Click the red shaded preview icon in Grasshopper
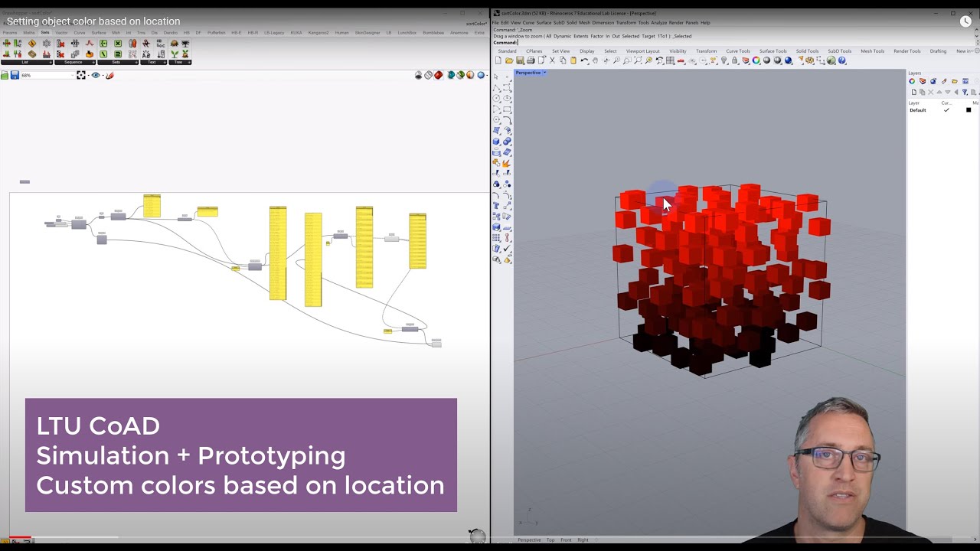 [439, 75]
